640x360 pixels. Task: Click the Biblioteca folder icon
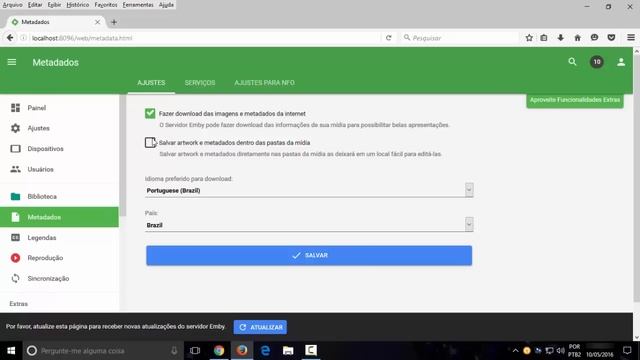[16, 196]
